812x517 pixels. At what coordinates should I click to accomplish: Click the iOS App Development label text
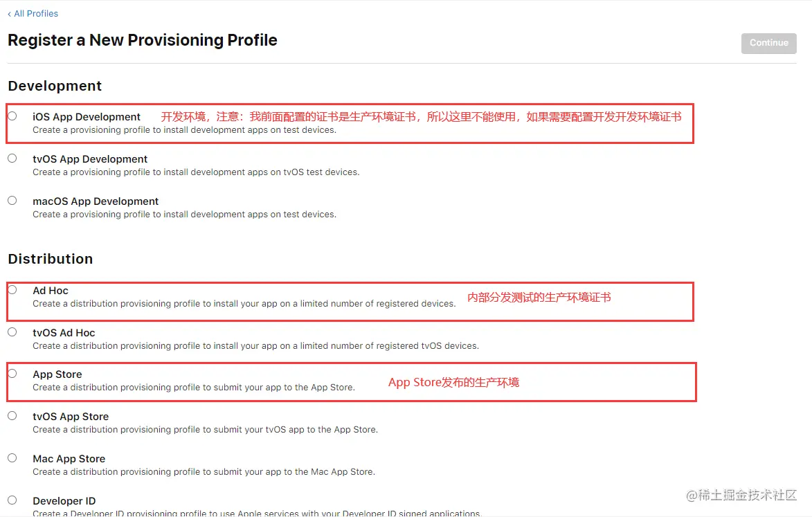tap(86, 116)
